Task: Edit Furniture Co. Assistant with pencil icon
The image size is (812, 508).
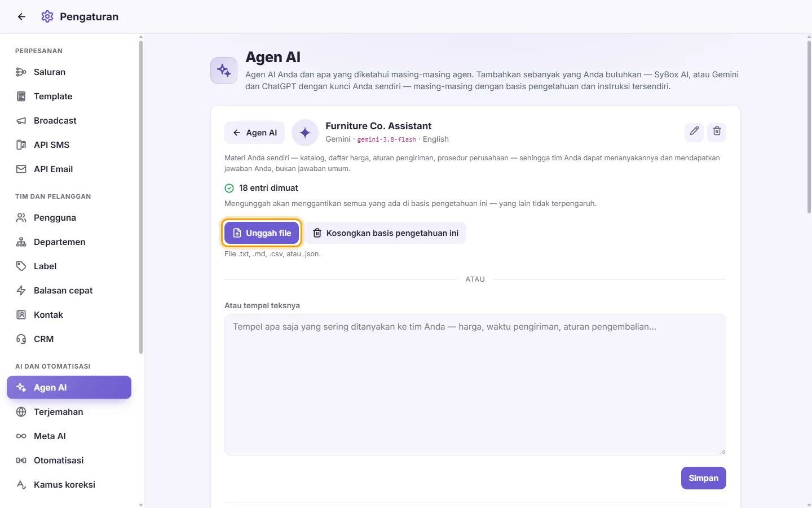Action: [694, 132]
